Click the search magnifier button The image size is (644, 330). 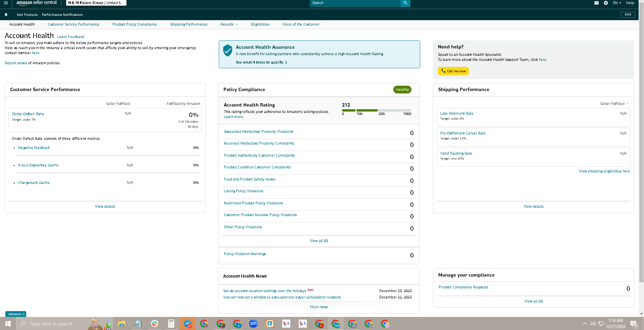pos(405,3)
